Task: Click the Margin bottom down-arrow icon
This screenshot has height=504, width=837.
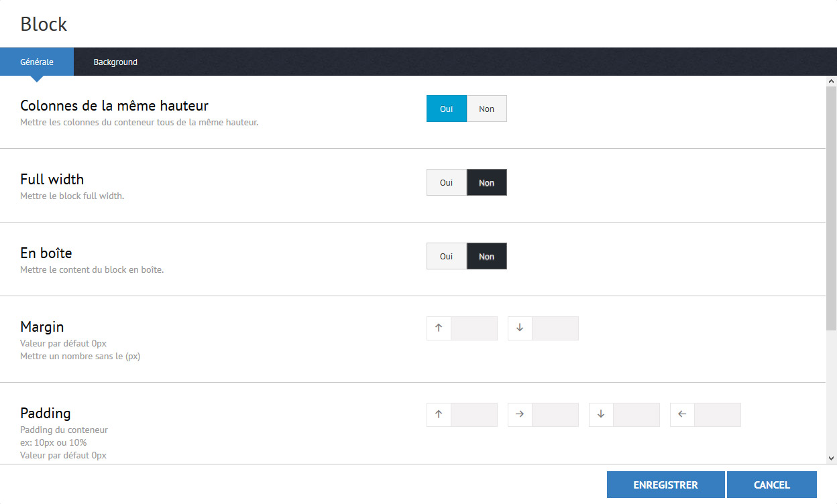Action: point(520,328)
